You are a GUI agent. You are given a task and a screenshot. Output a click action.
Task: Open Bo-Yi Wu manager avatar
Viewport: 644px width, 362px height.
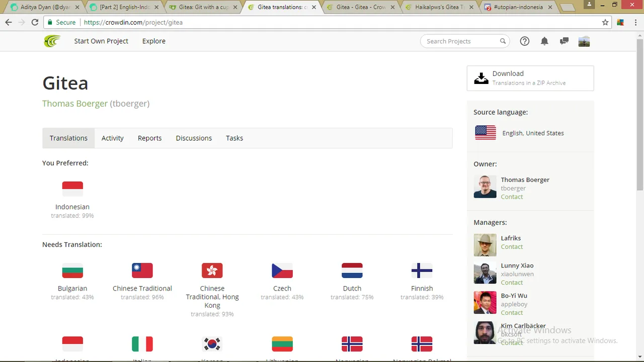pyautogui.click(x=485, y=303)
